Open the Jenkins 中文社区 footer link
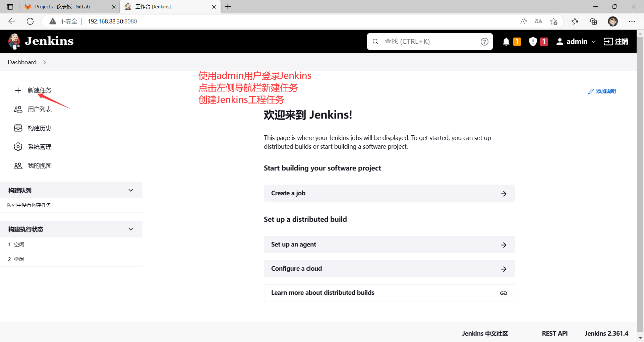 pyautogui.click(x=485, y=333)
